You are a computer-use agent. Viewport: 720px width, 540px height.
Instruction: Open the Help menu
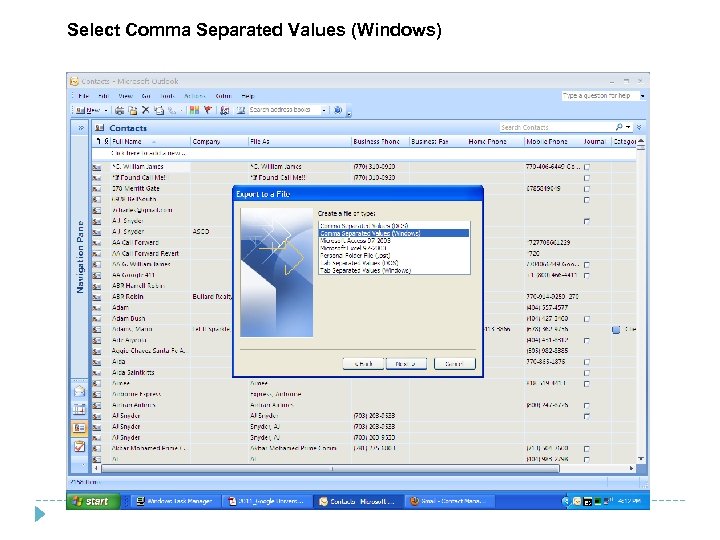248,96
